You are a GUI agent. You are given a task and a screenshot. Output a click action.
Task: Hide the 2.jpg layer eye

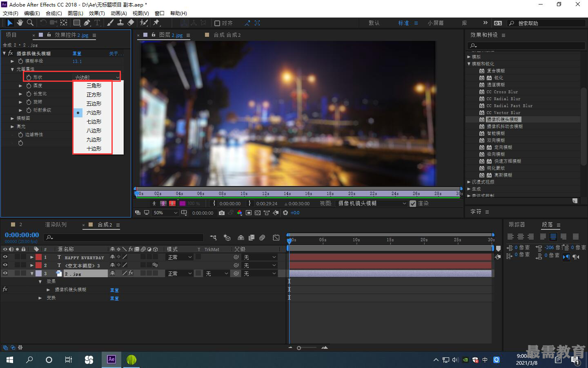click(5, 274)
